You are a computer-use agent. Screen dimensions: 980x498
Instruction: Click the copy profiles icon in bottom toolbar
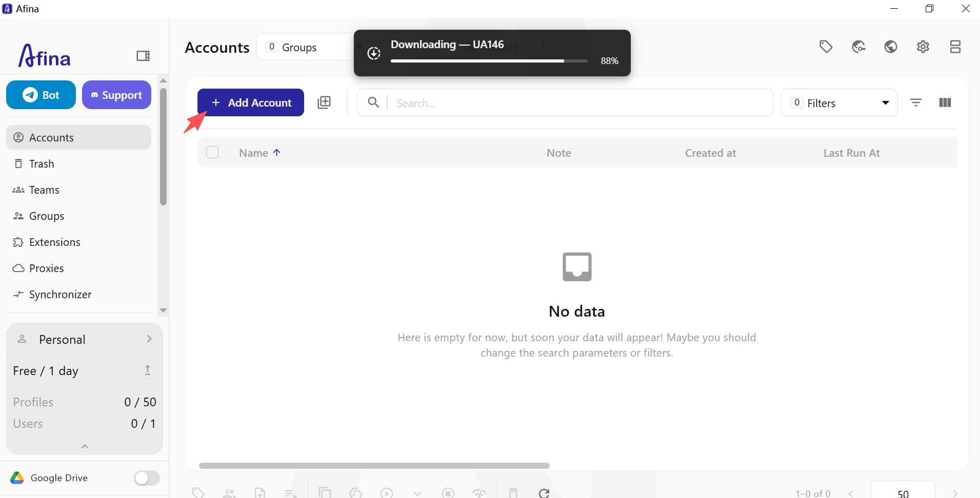325,493
